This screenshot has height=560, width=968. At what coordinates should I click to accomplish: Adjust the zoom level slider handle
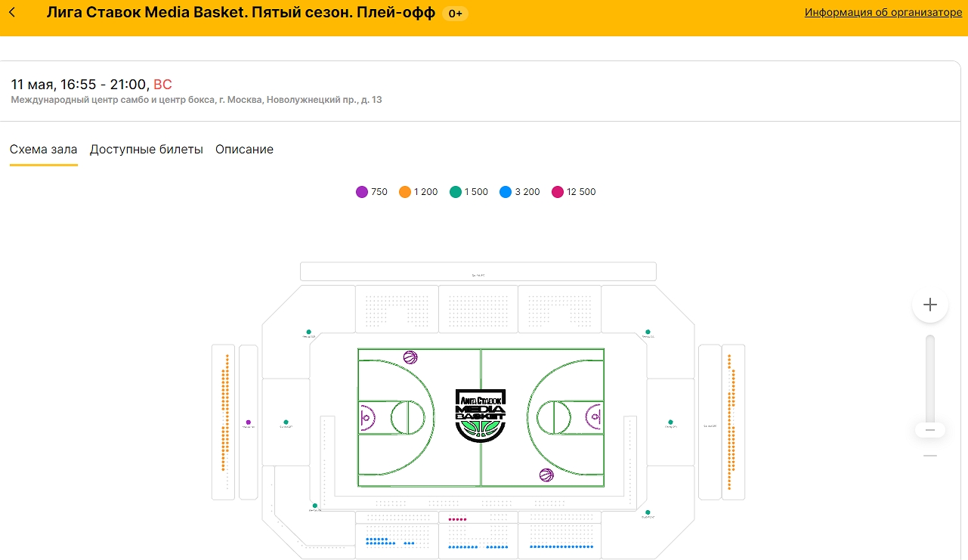point(930,429)
